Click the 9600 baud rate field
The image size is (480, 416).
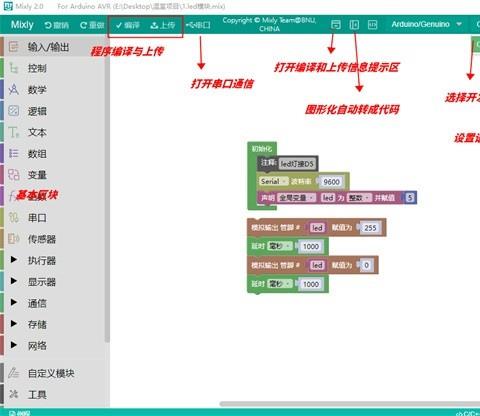[x=331, y=182]
